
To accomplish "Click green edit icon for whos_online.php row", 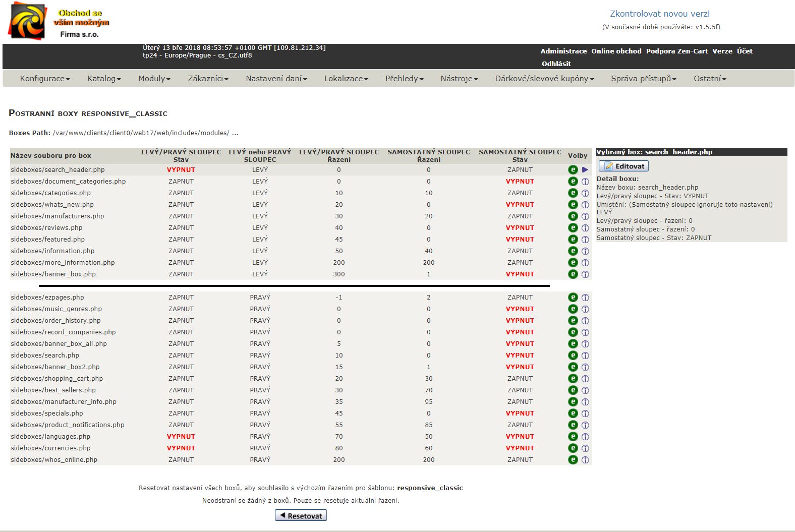I will click(x=573, y=460).
